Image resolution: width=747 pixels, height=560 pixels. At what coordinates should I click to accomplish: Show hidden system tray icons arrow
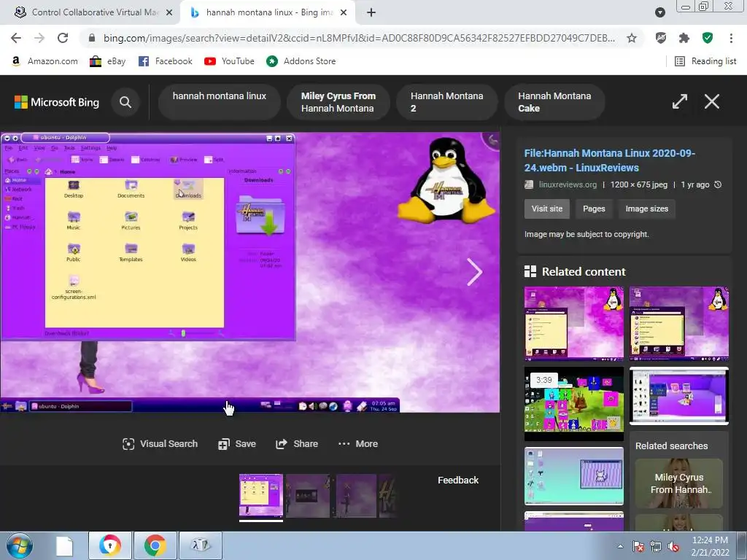(x=620, y=546)
